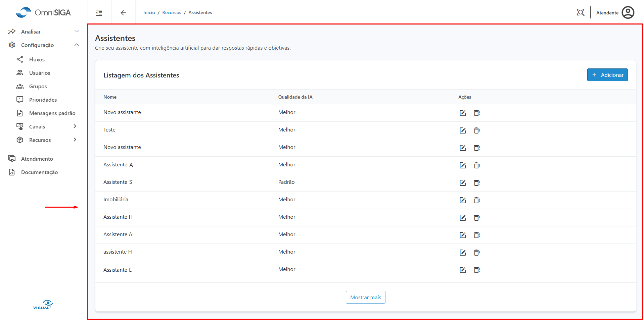644x320 pixels.
Task: Expand the Canais submenu arrow
Action: coord(75,126)
